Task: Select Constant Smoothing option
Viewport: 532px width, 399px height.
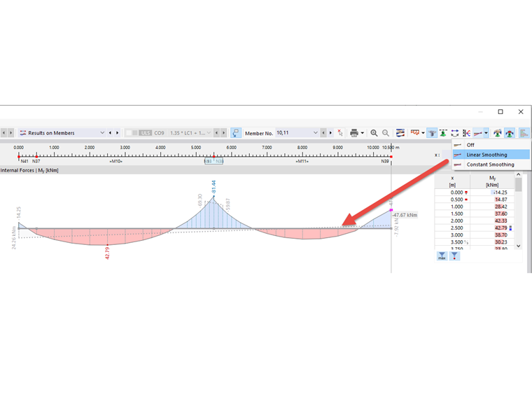Action: click(491, 164)
